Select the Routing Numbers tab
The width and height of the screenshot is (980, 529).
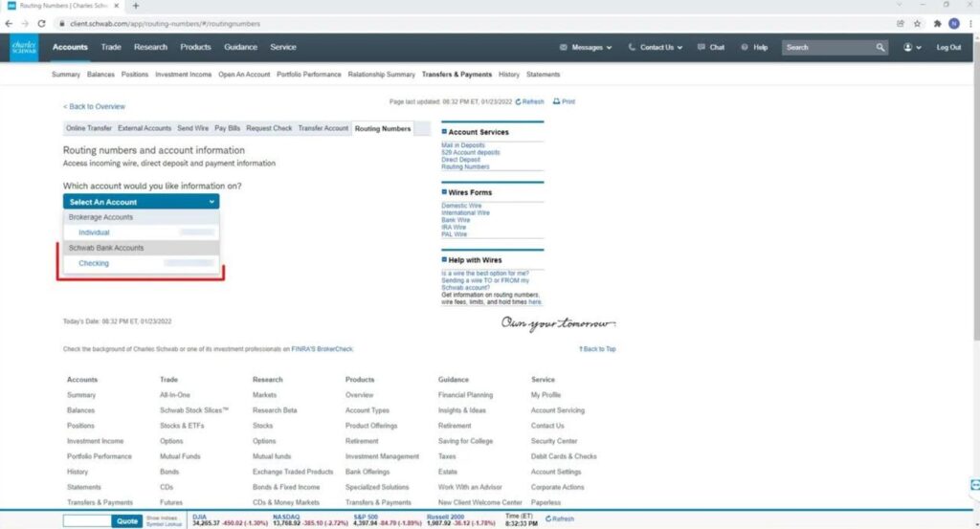pyautogui.click(x=383, y=128)
